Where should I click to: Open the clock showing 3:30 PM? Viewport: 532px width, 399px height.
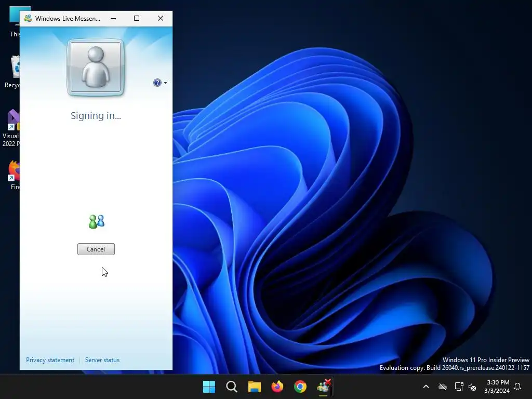(x=497, y=387)
